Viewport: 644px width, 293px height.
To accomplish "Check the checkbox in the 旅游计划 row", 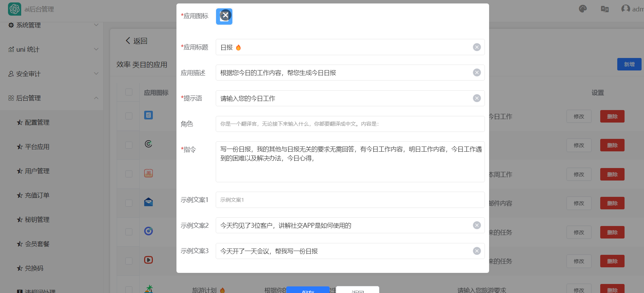I will coord(129,290).
